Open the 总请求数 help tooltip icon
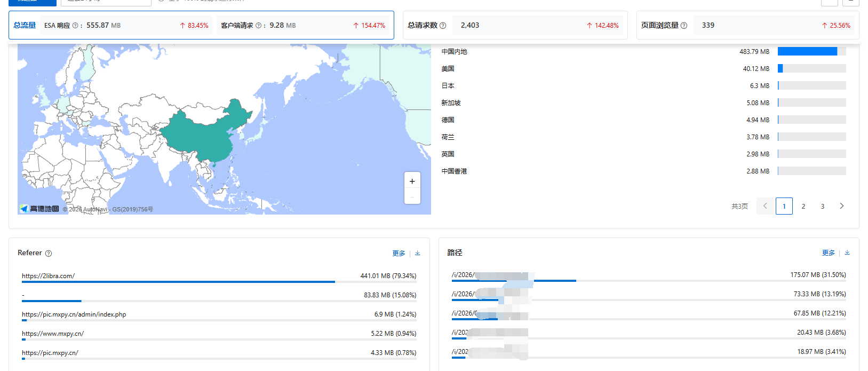This screenshot has height=371, width=868. pos(443,26)
